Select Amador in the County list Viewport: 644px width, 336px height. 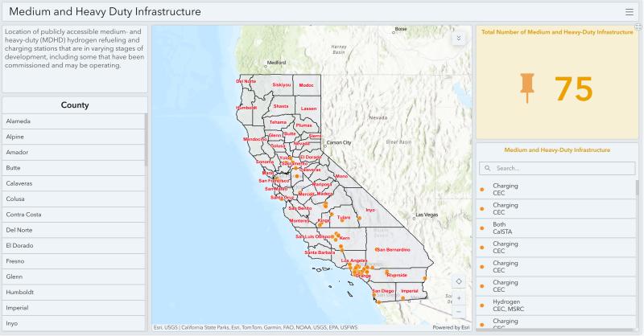point(74,153)
